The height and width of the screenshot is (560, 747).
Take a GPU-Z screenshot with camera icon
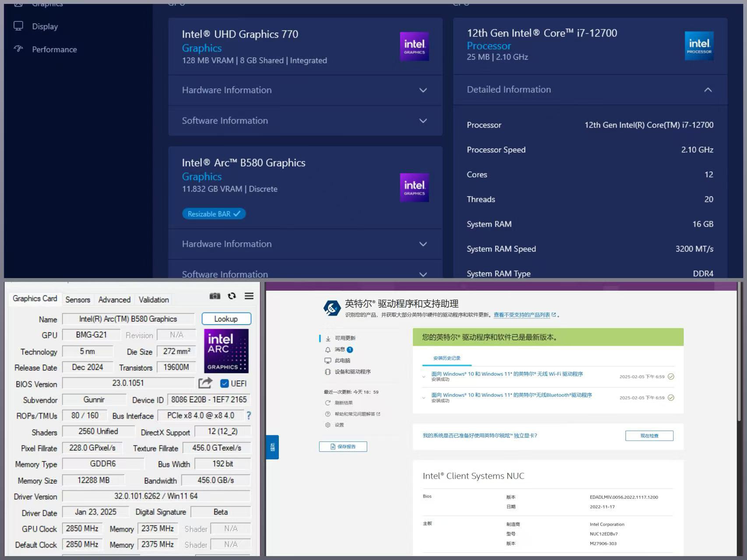(x=215, y=296)
